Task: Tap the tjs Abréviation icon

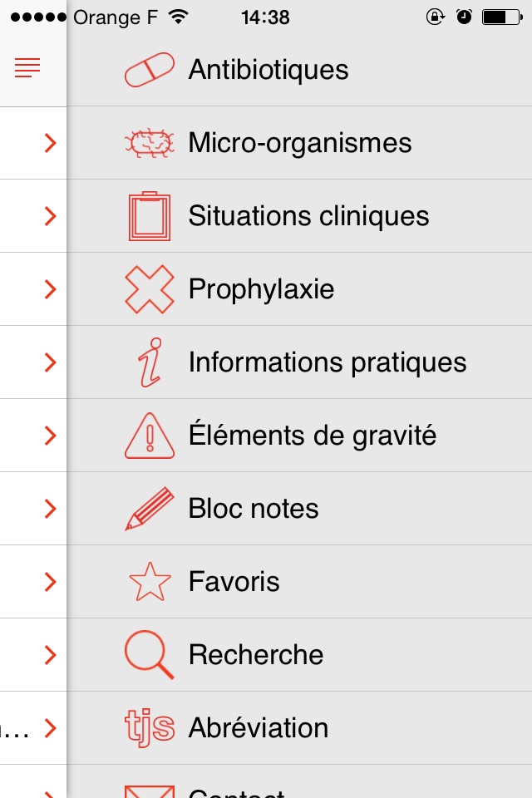Action: coord(150,728)
